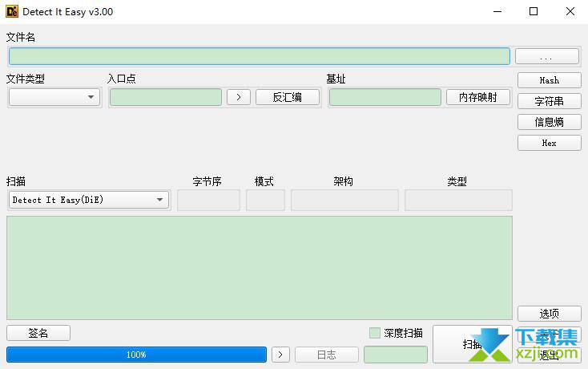Click the arrow button next to entry point

click(239, 97)
